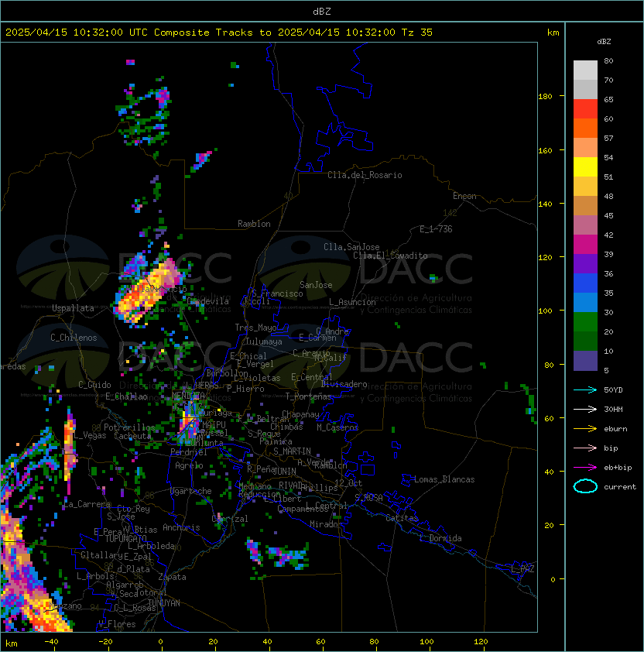Click the TUNUYAN map label
Viewport: 644px width, 652px height.
click(164, 603)
